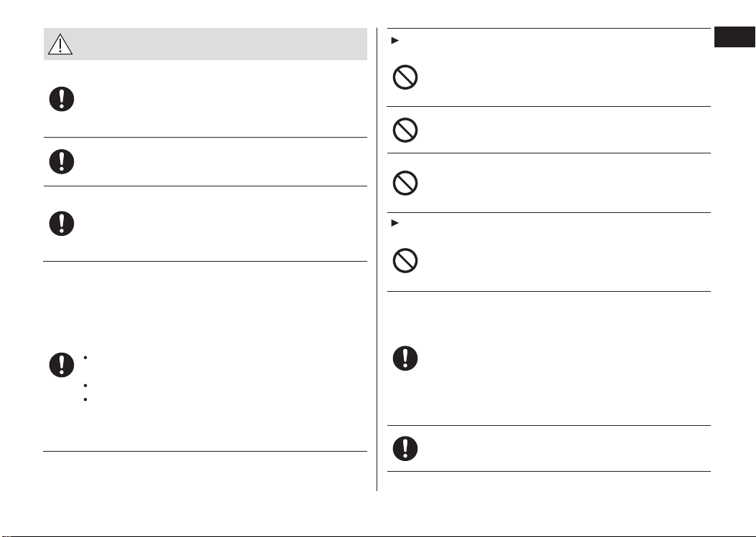Expand the arrow marker at the top of the right column
The width and height of the screenshot is (756, 537).
(395, 41)
